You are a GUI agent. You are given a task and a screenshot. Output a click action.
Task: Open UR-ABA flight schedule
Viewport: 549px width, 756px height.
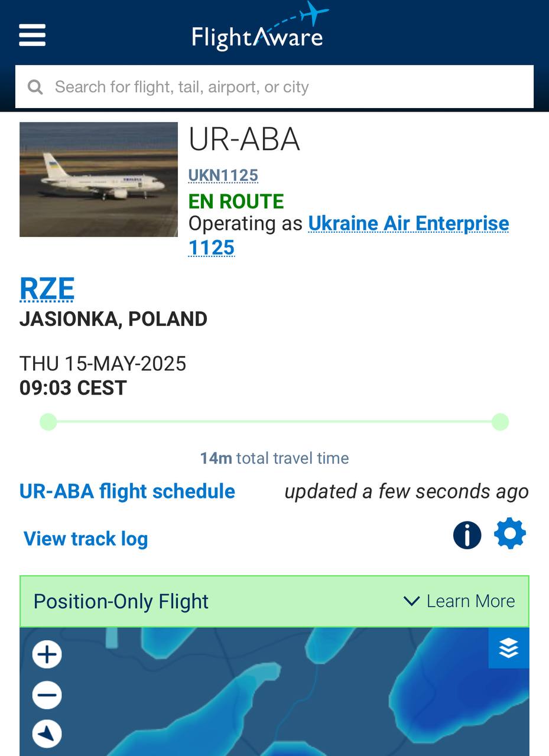[x=127, y=491]
